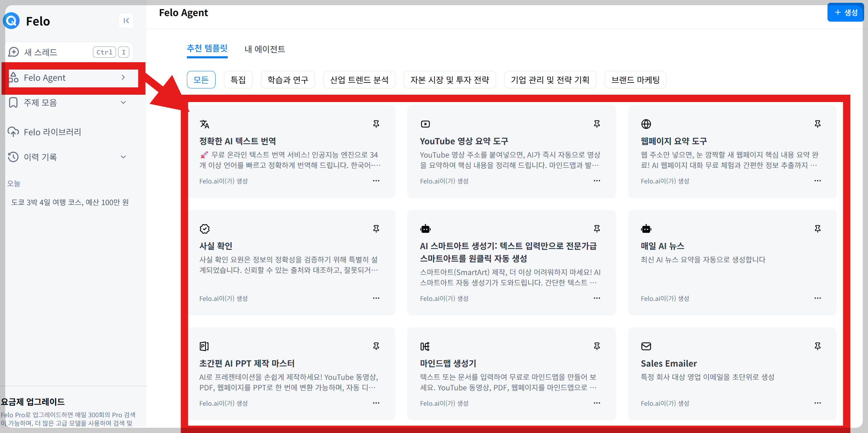The image size is (868, 433).
Task: Expand the 주제 모음 section chevron
Action: (x=123, y=102)
